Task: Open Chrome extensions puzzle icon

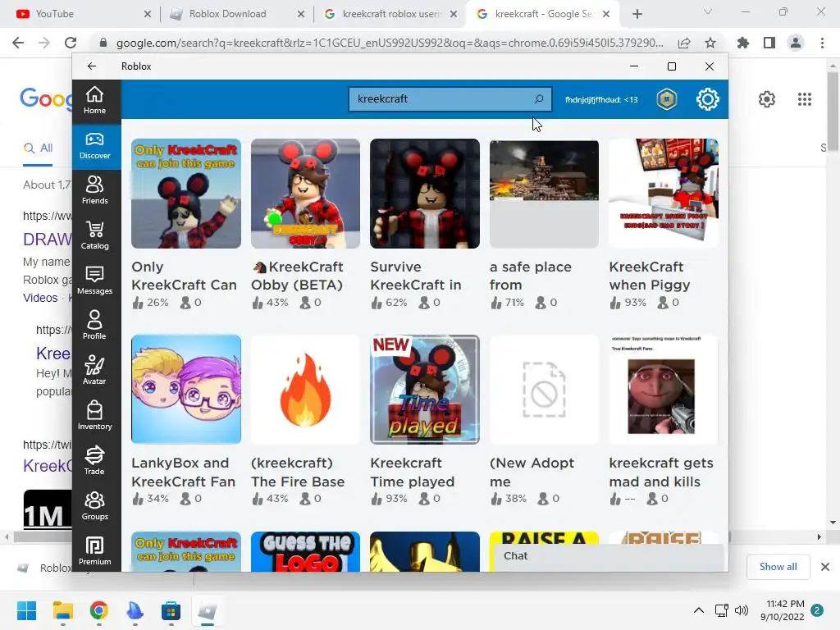Action: click(743, 43)
